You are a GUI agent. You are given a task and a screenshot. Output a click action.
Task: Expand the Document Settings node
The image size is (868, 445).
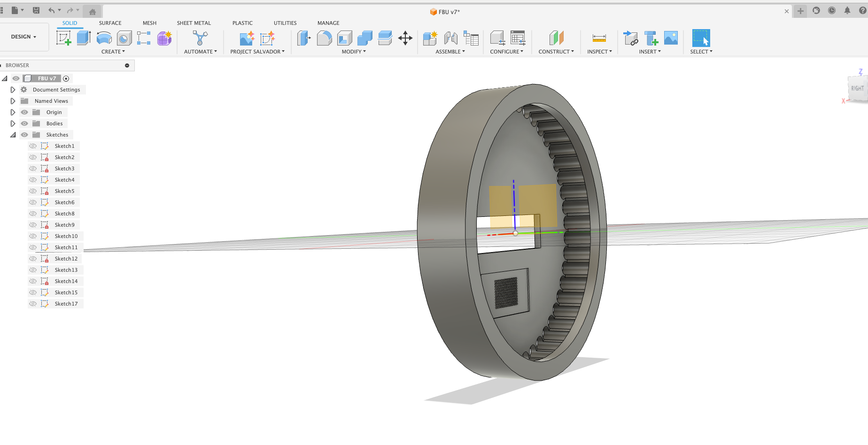click(13, 90)
